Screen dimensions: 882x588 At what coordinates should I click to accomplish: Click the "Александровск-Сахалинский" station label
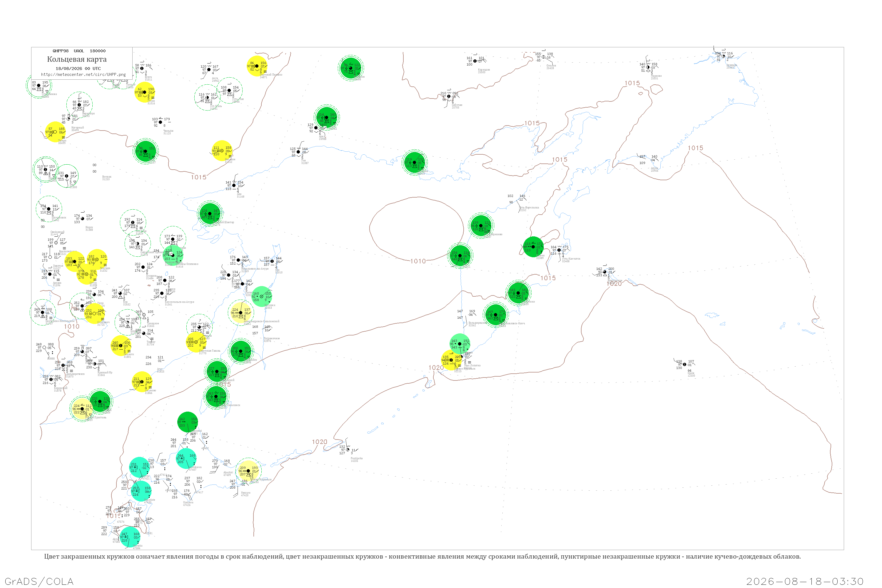261,321
